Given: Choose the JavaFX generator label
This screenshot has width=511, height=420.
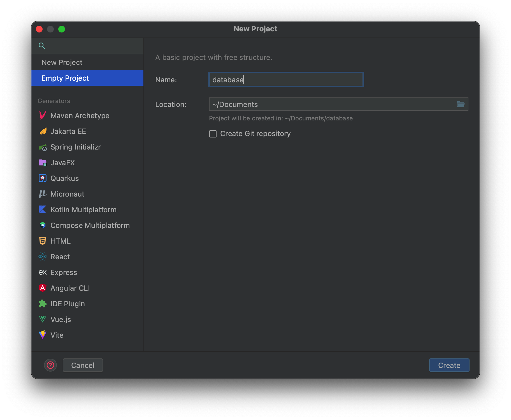Looking at the screenshot, I should 62,163.
